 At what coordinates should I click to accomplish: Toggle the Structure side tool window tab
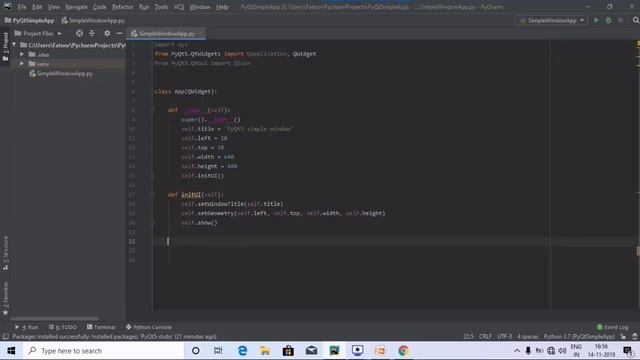(x=5, y=253)
